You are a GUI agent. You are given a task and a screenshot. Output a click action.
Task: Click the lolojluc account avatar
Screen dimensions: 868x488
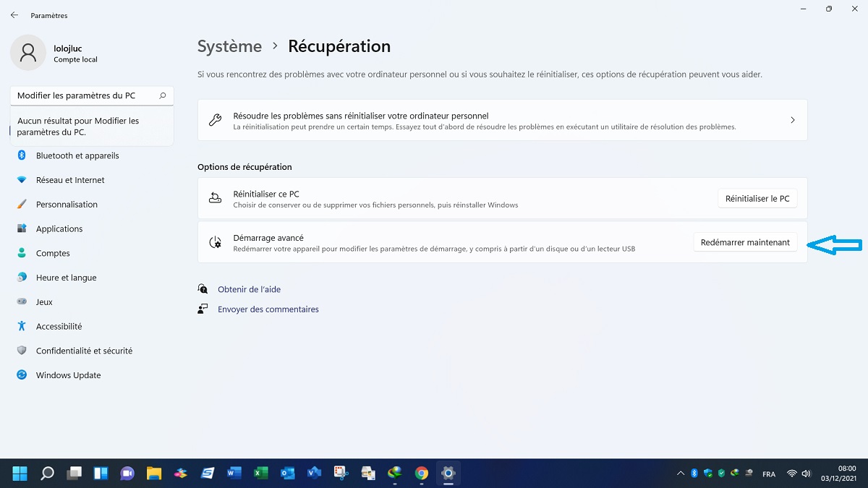(28, 53)
